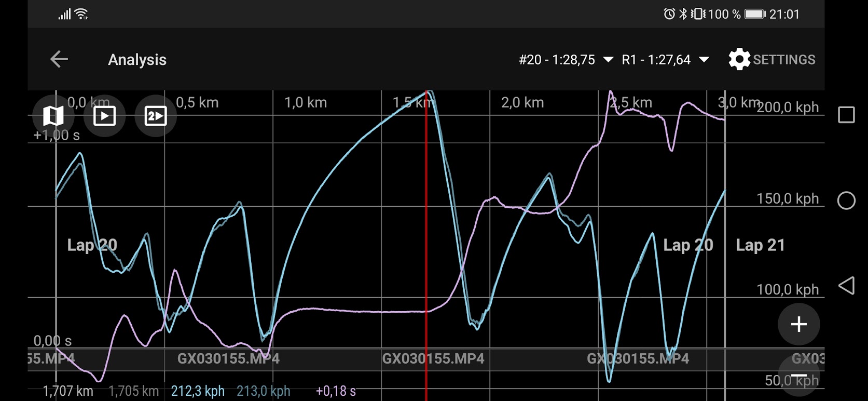Screen dimensions: 868x401
Task: Tap the Lap 21 label on chart
Action: 760,245
